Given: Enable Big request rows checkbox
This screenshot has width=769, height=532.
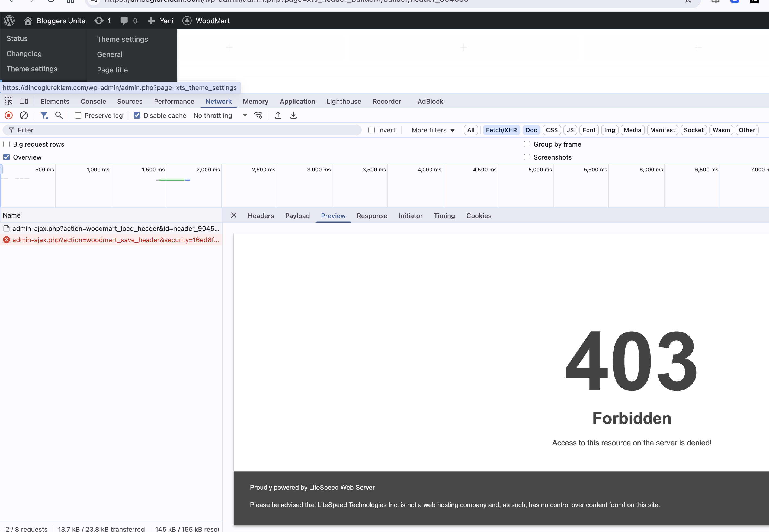Looking at the screenshot, I should [7, 144].
